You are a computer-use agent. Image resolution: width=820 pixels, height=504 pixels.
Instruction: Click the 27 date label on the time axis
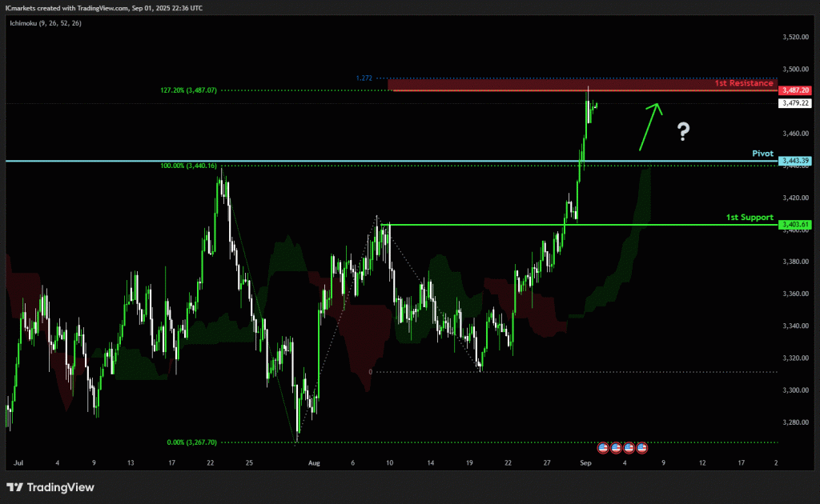tap(547, 462)
